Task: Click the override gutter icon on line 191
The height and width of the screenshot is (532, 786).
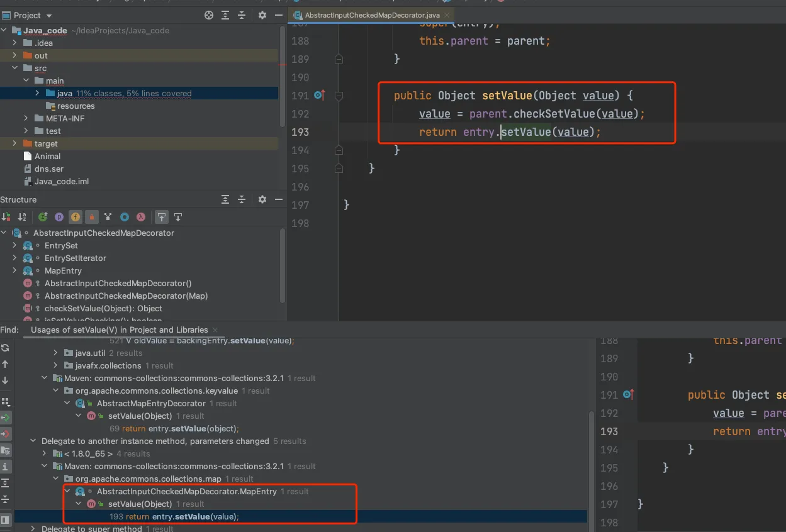Action: pyautogui.click(x=319, y=96)
